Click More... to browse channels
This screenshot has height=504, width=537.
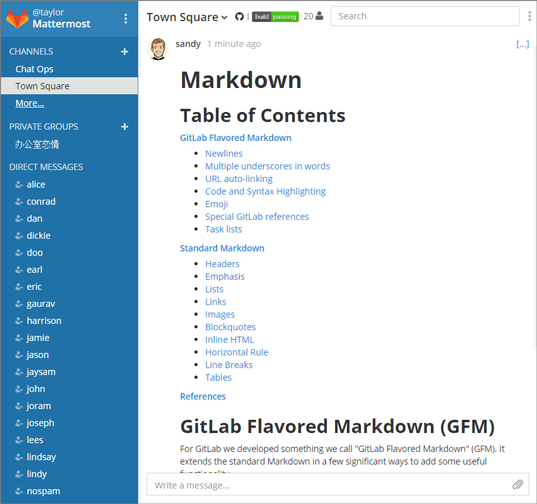30,103
